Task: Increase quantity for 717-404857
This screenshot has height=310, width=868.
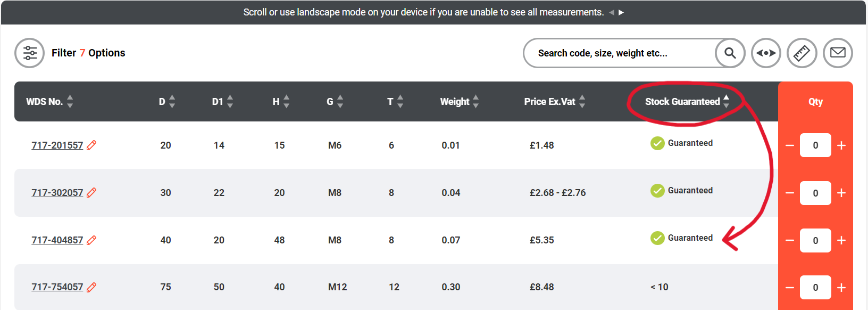Action: (x=841, y=240)
